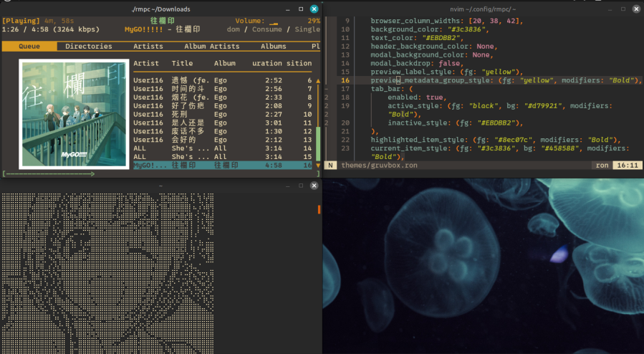Select the ALL row at position 14
This screenshot has height=354, width=644.
click(223, 148)
